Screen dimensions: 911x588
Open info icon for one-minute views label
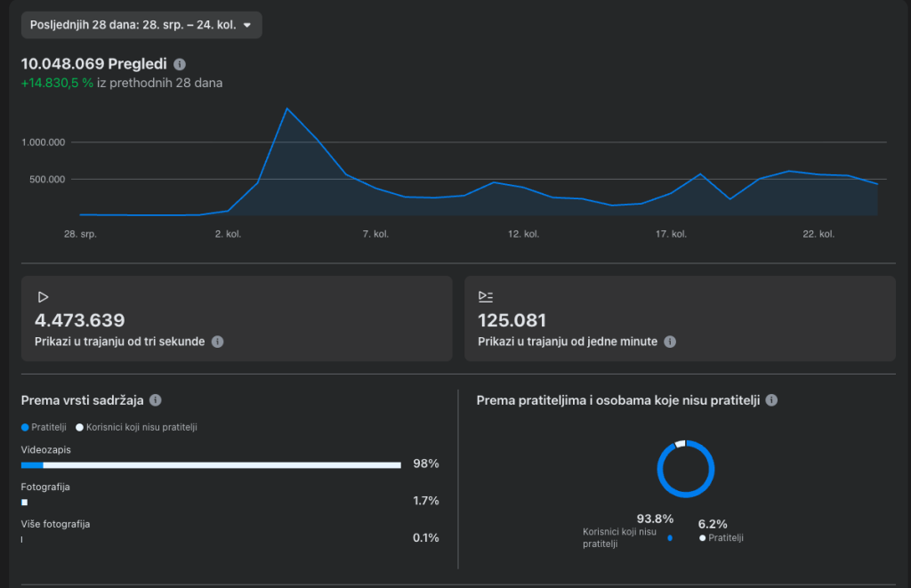click(x=670, y=342)
